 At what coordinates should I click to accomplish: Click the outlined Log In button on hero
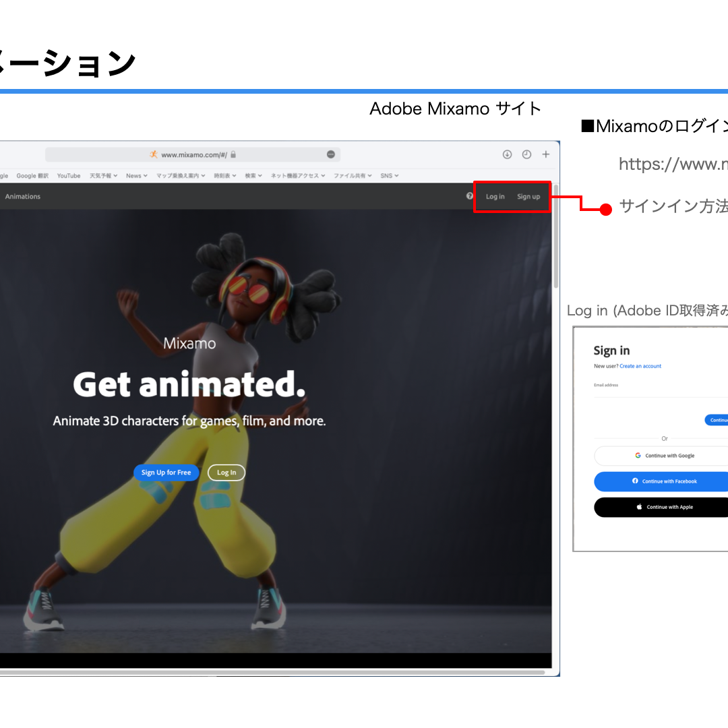226,473
